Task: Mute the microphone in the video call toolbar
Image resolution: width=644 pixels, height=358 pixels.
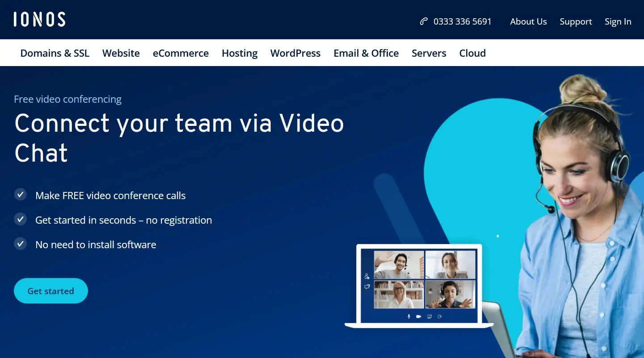Action: pos(409,316)
